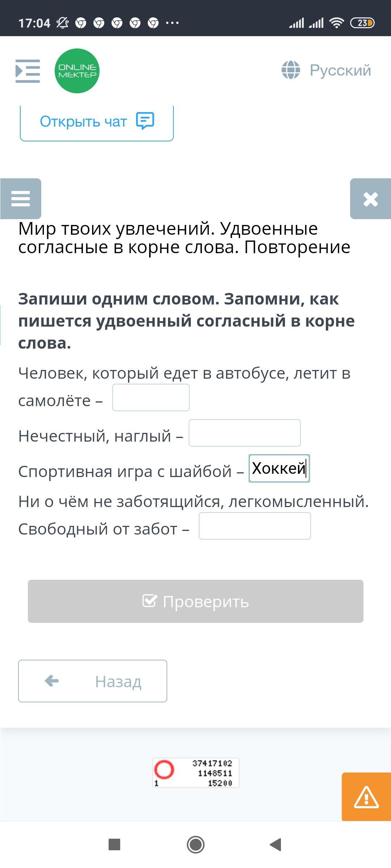The height and width of the screenshot is (868, 391).
Task: Tap the battery indicator in status bar
Action: click(x=362, y=23)
